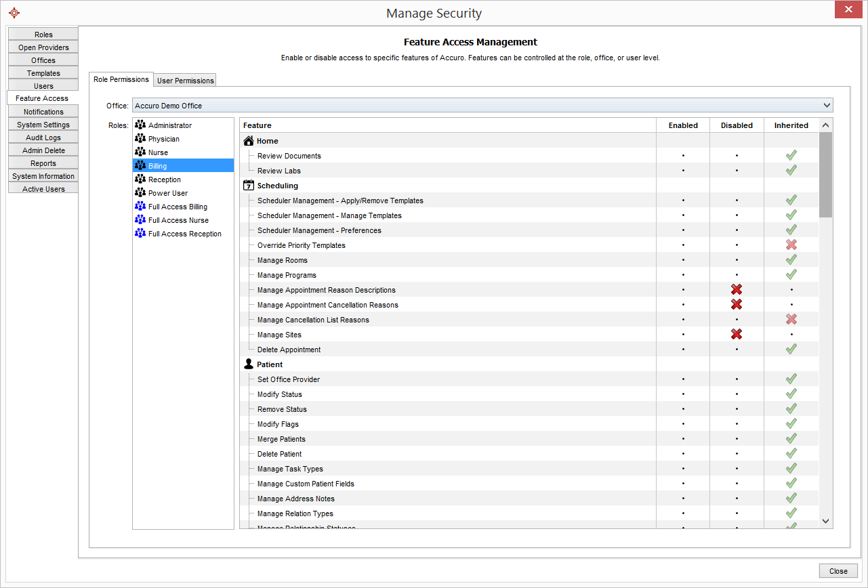The image size is (868, 588).
Task: Click the Physician role group icon
Action: pos(140,138)
